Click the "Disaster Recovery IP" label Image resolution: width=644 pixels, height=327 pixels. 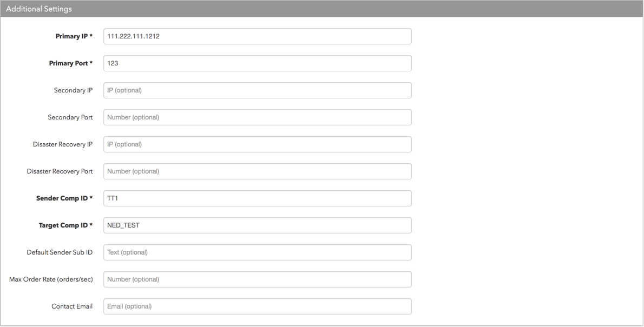(63, 144)
